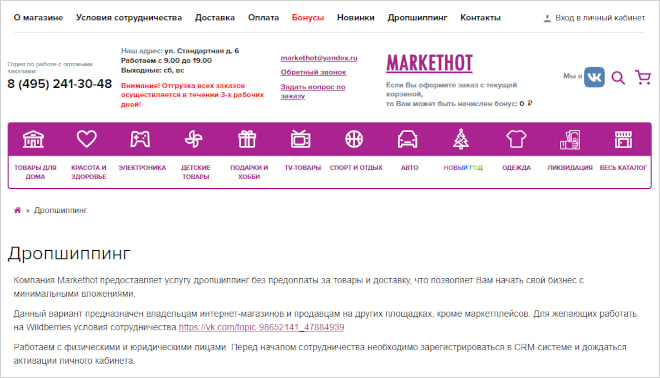Select Красота и здоровье category label

[88, 172]
